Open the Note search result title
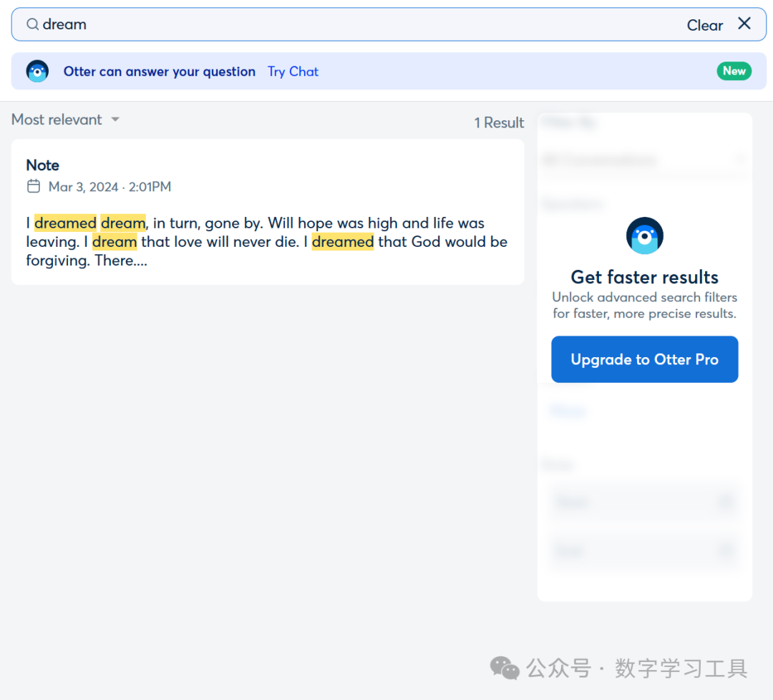 [x=42, y=165]
